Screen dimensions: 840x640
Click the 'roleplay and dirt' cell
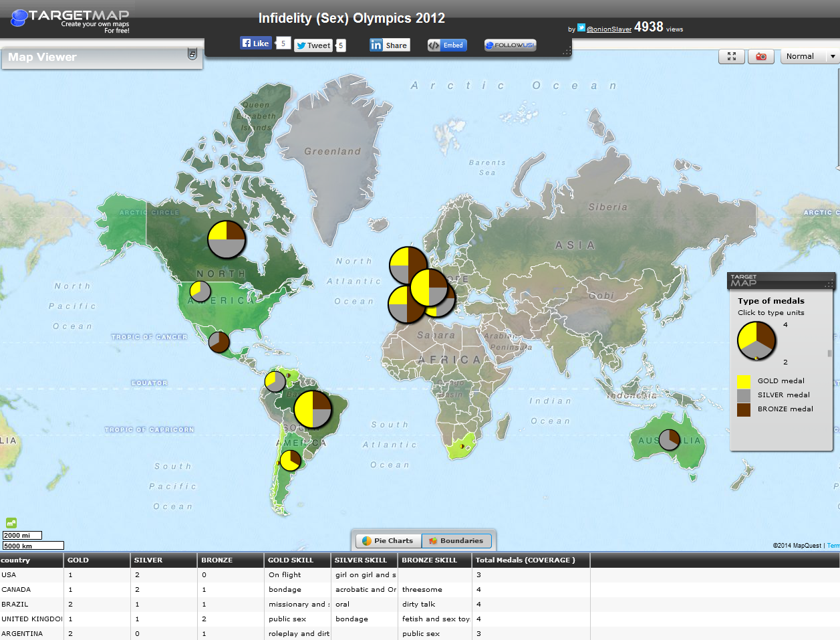click(299, 634)
